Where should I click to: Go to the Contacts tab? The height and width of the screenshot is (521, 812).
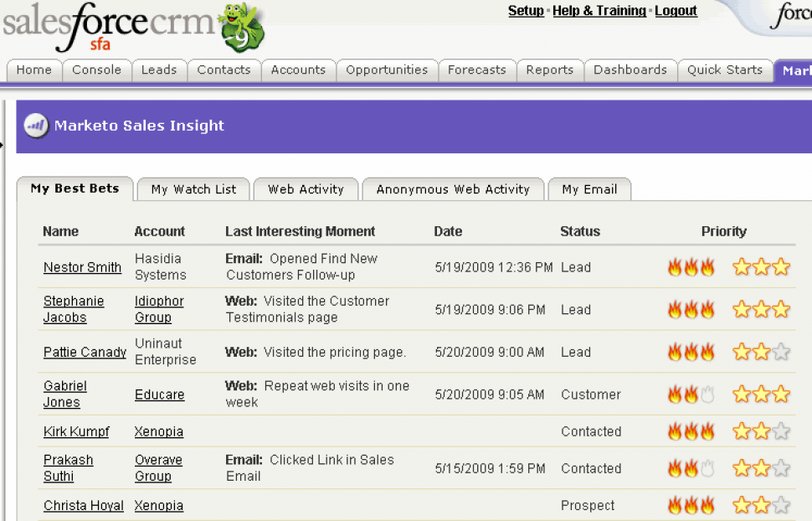coord(224,70)
